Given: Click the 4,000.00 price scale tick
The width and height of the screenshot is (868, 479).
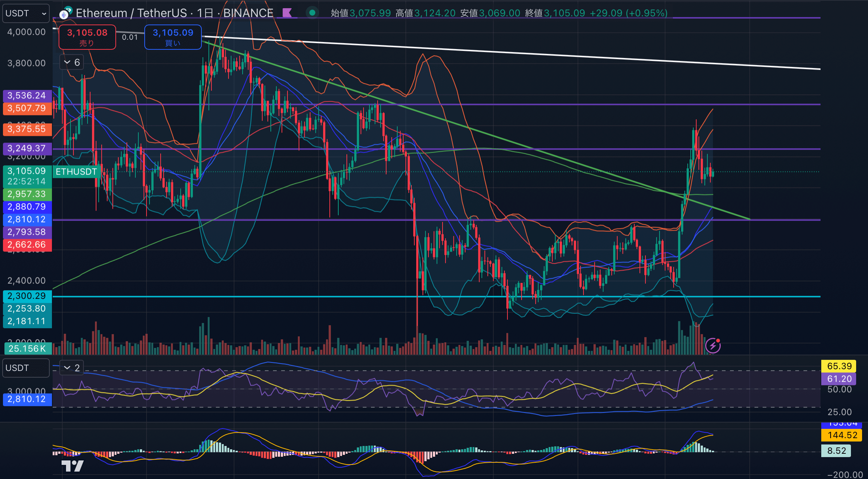Looking at the screenshot, I should click(26, 32).
